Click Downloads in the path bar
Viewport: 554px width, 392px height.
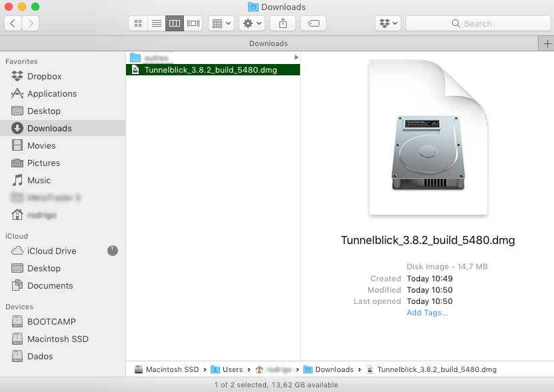329,369
